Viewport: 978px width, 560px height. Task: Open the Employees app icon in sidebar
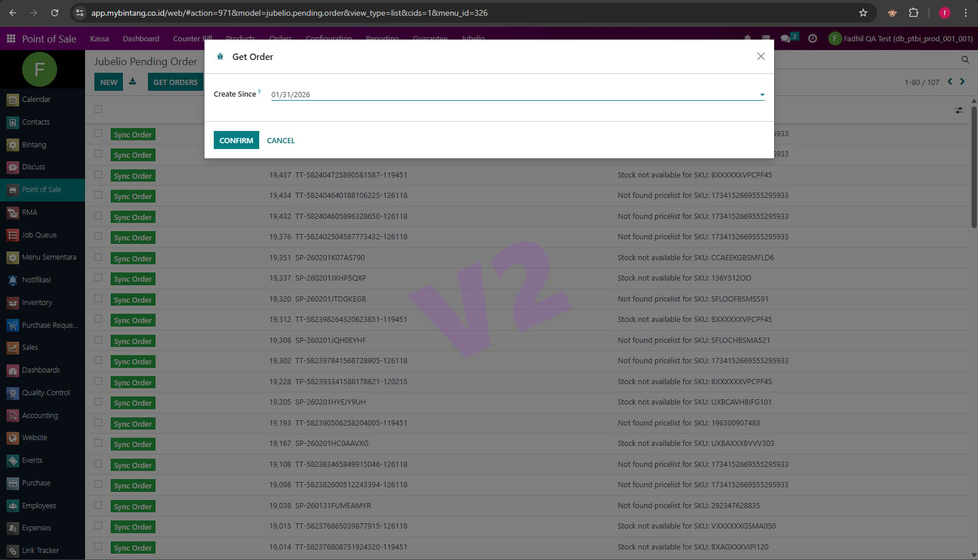(x=13, y=506)
